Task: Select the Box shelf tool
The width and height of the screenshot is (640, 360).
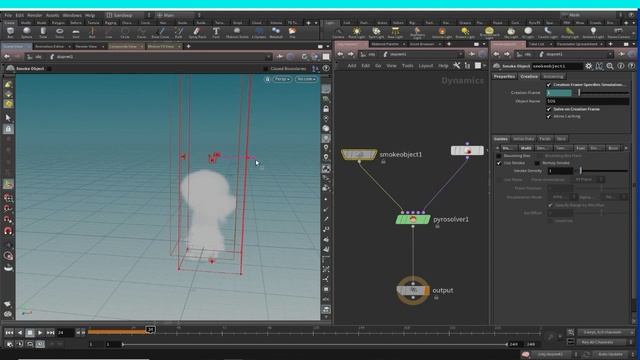Action: (x=11, y=32)
